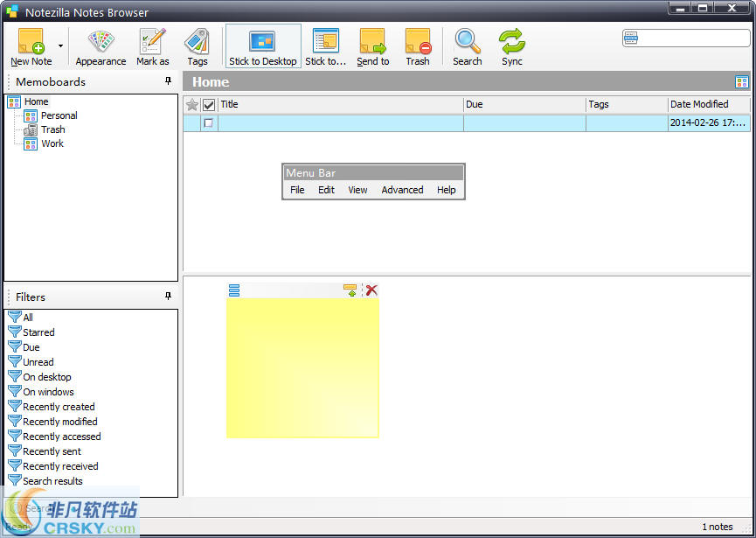756x538 pixels.
Task: Open the File menu
Action: coord(297,190)
